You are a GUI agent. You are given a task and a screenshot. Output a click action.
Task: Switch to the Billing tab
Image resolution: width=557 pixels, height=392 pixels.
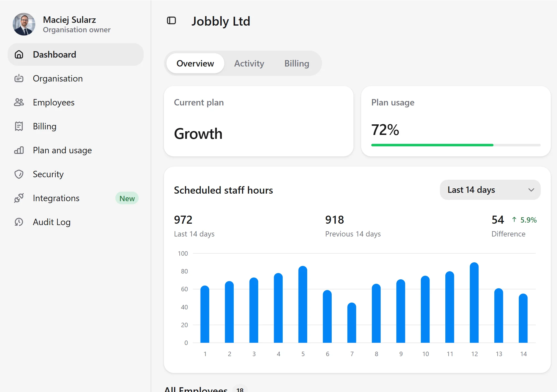297,63
